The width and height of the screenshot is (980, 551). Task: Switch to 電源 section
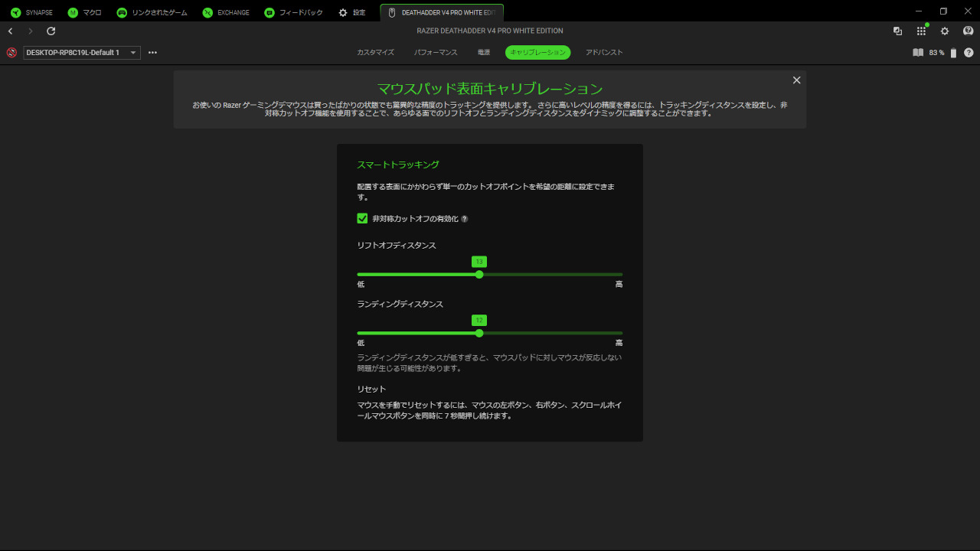(x=484, y=53)
